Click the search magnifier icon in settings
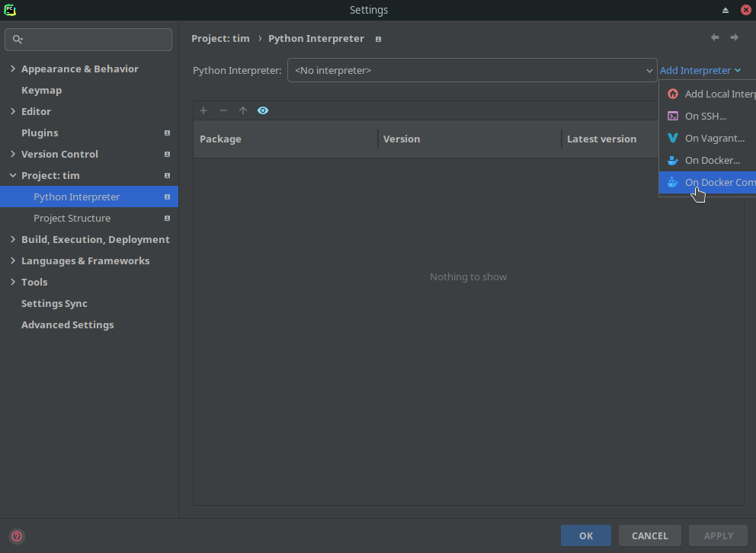 18,40
